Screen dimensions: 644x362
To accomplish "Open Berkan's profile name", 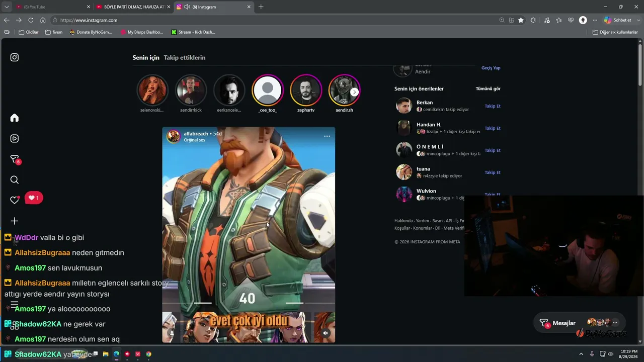I will pos(425,103).
